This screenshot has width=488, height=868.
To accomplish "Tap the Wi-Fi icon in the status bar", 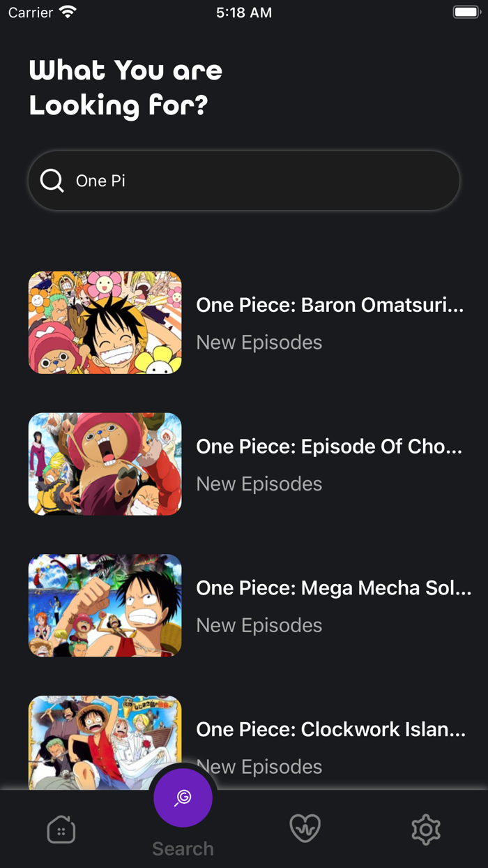I will click(x=66, y=11).
